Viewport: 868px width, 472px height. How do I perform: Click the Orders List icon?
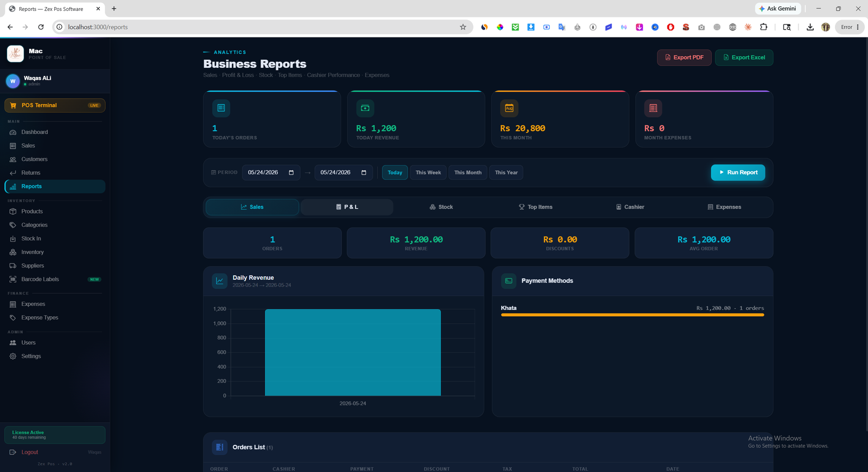(x=220, y=447)
